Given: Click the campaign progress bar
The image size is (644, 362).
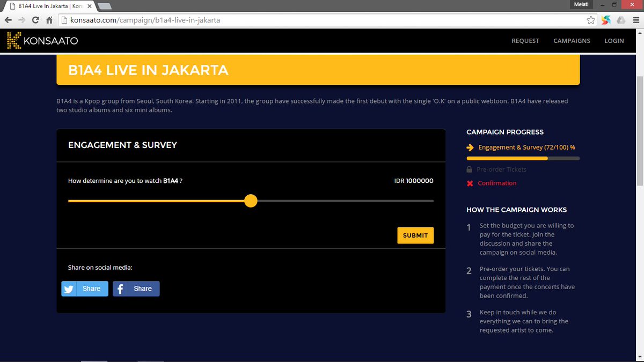Looking at the screenshot, I should click(x=523, y=158).
